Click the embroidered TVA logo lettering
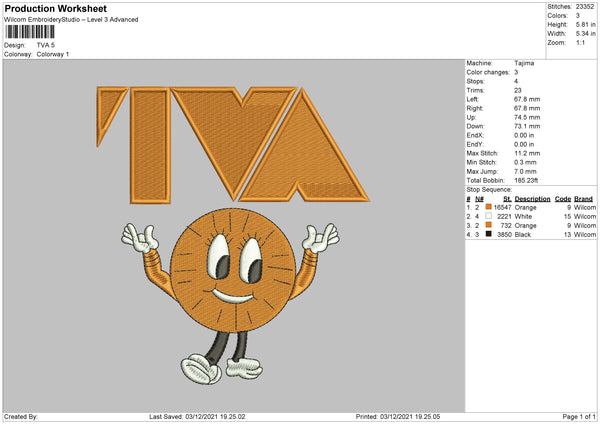 pyautogui.click(x=233, y=145)
